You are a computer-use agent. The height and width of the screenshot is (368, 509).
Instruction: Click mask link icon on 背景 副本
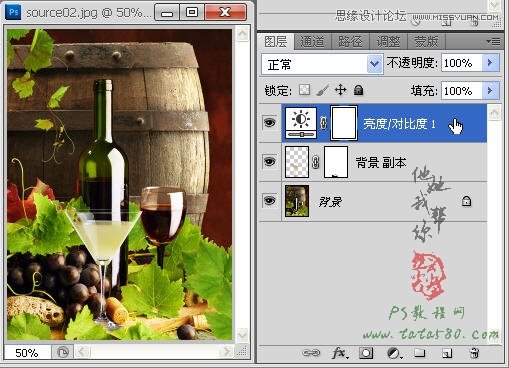click(x=316, y=162)
